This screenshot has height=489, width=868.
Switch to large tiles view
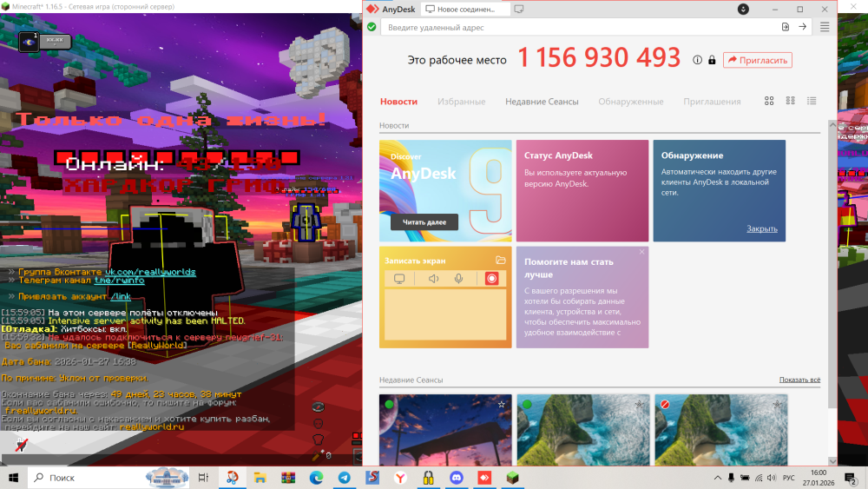click(x=769, y=101)
